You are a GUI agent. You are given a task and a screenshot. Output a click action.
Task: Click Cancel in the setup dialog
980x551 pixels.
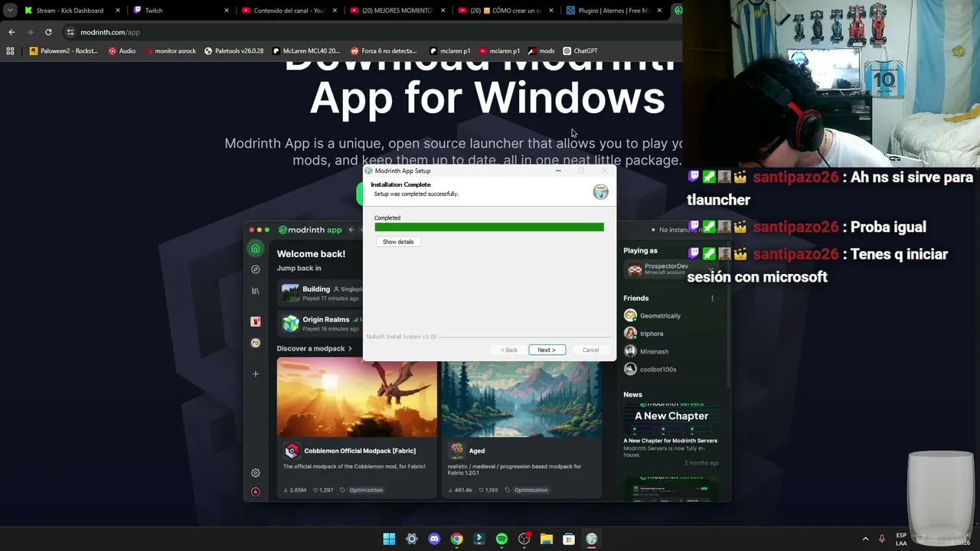click(590, 350)
